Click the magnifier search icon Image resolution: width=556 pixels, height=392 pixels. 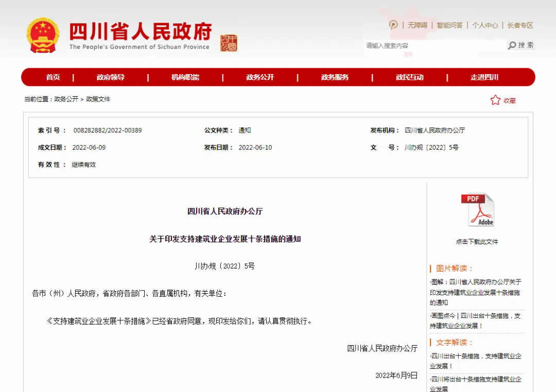pos(512,45)
